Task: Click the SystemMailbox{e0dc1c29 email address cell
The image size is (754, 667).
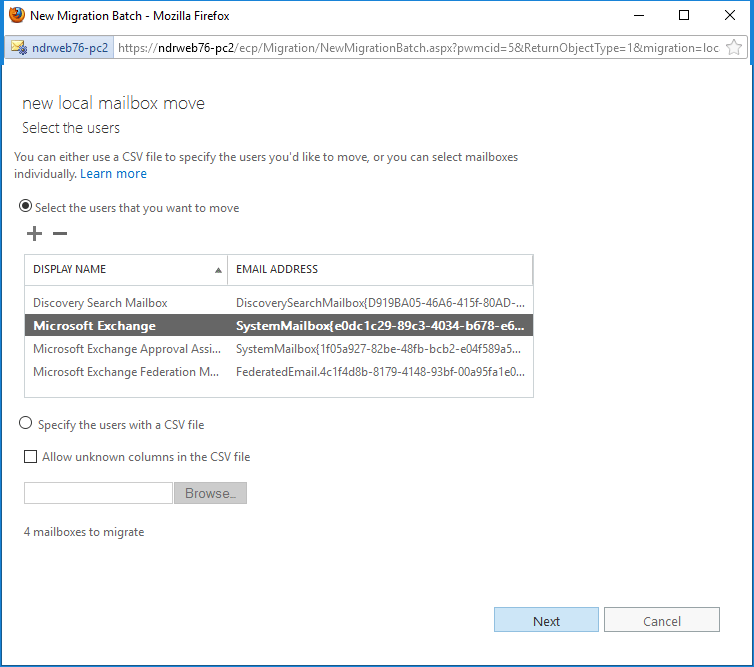Action: 380,326
